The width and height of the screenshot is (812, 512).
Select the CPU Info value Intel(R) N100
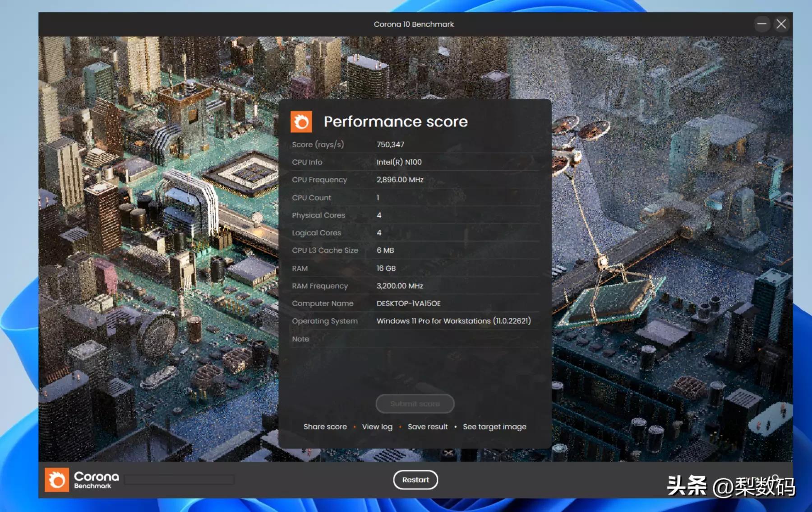(x=399, y=162)
